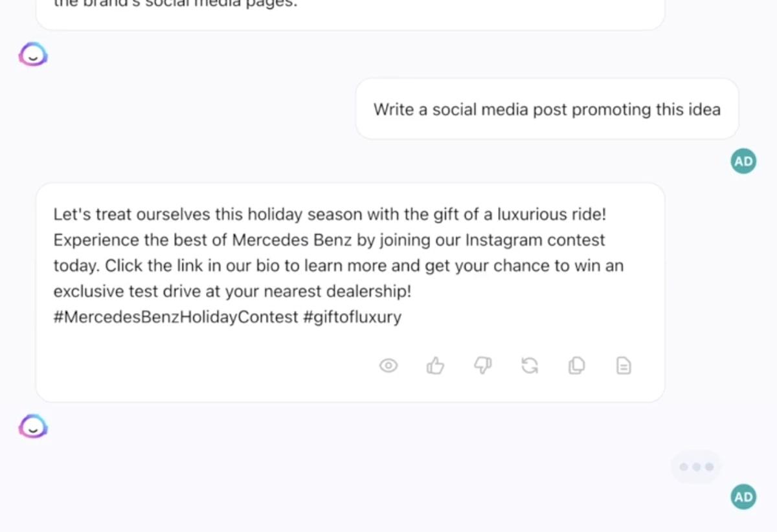777x532 pixels.
Task: Click the #MercedesBenzHolidayContest hashtag
Action: point(175,318)
